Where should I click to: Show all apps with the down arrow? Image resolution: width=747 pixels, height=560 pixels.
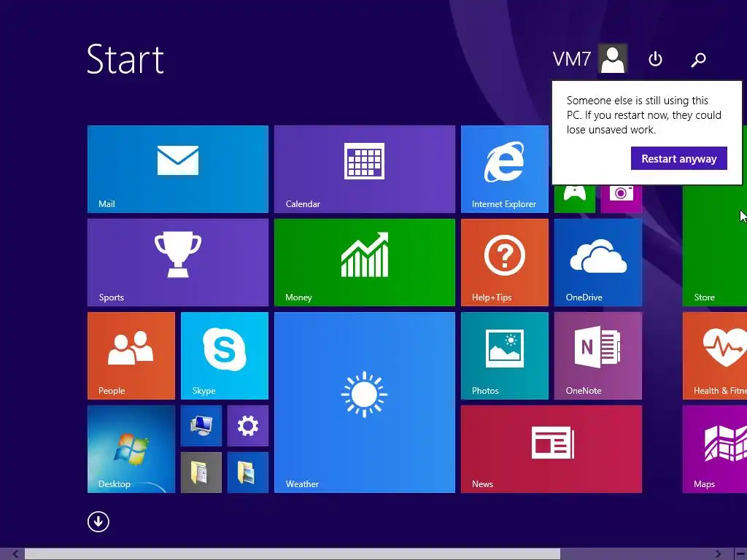pyautogui.click(x=98, y=522)
